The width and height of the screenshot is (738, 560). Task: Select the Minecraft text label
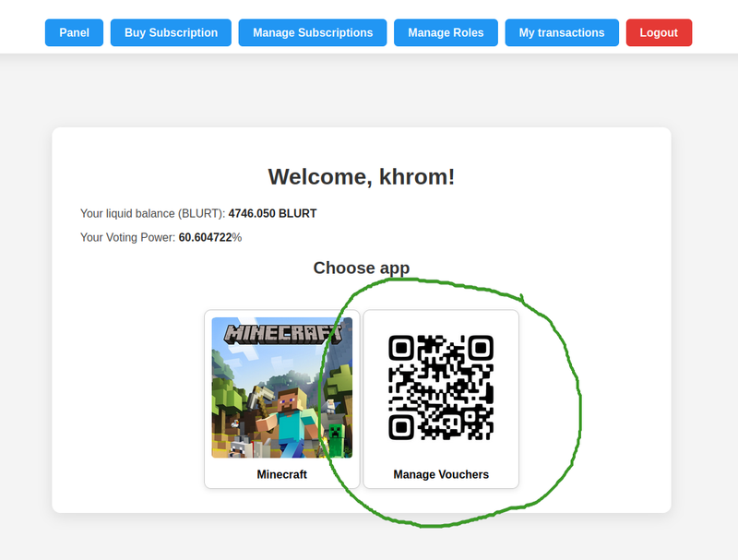click(x=281, y=474)
